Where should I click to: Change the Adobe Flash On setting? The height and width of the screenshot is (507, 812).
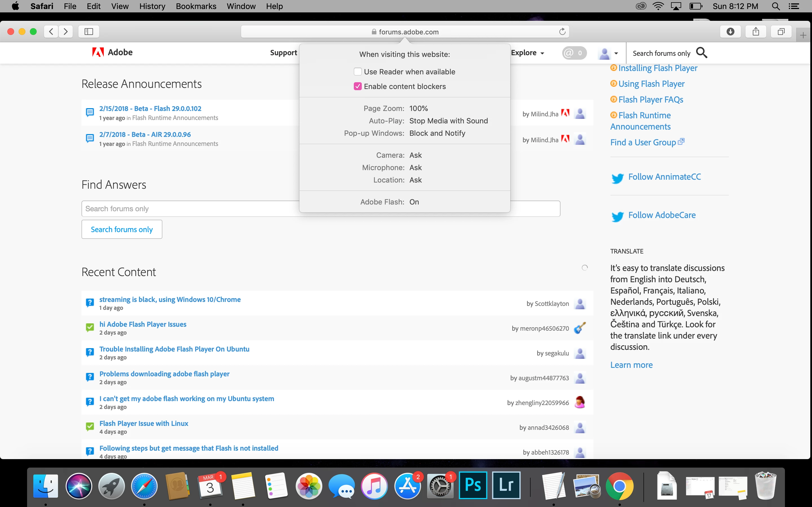click(x=414, y=202)
